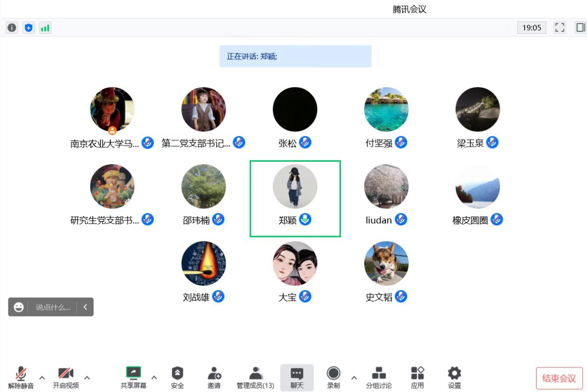The width and height of the screenshot is (587, 392).
Task: Open 设置 settings gear
Action: (454, 377)
